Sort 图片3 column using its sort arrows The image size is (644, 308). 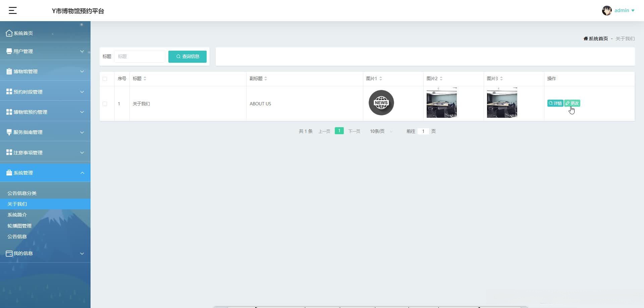[x=501, y=79]
